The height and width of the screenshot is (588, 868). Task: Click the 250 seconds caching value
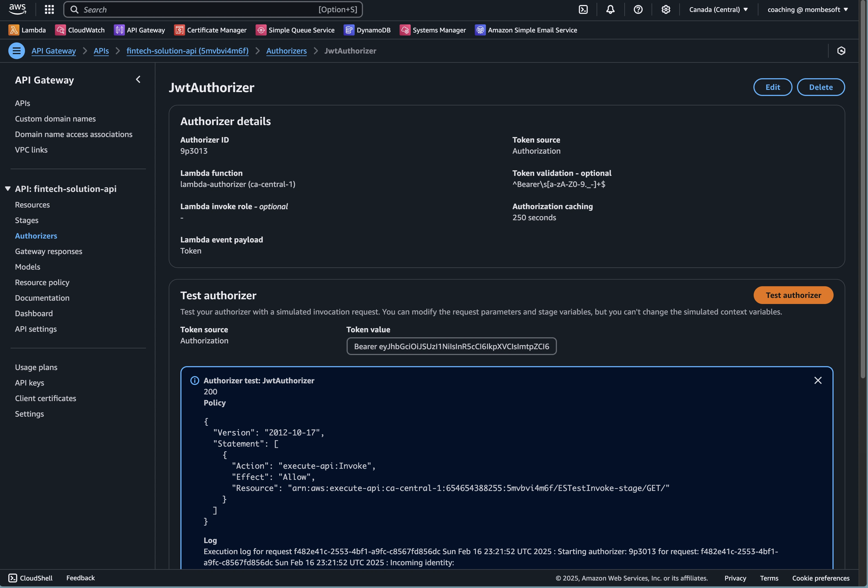pyautogui.click(x=534, y=217)
